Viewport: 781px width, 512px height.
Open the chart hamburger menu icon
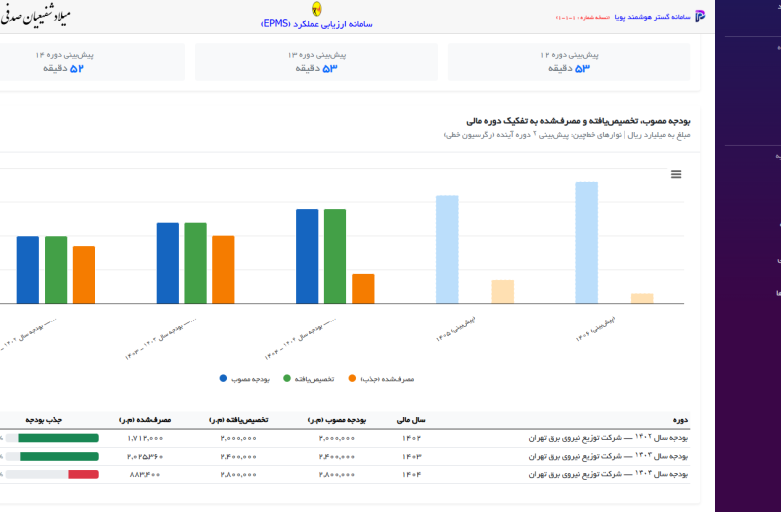(675, 174)
